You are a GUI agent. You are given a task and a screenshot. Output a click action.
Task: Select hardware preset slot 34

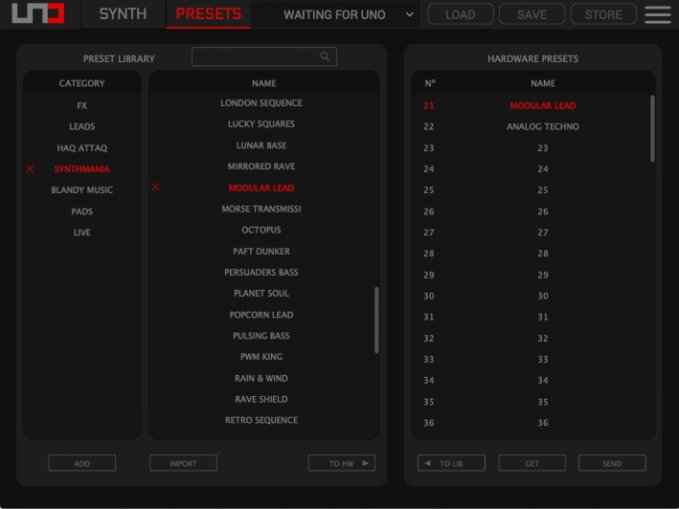[530, 380]
